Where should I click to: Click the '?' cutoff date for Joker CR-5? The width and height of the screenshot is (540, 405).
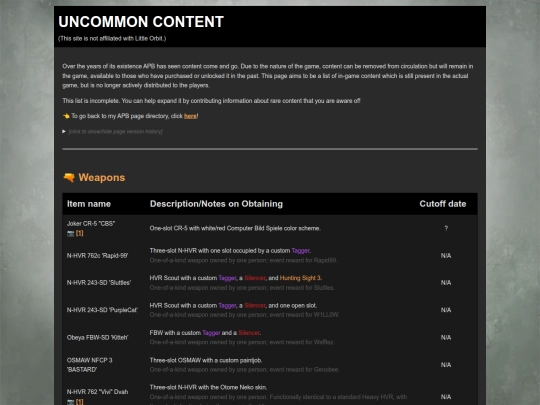click(446, 228)
